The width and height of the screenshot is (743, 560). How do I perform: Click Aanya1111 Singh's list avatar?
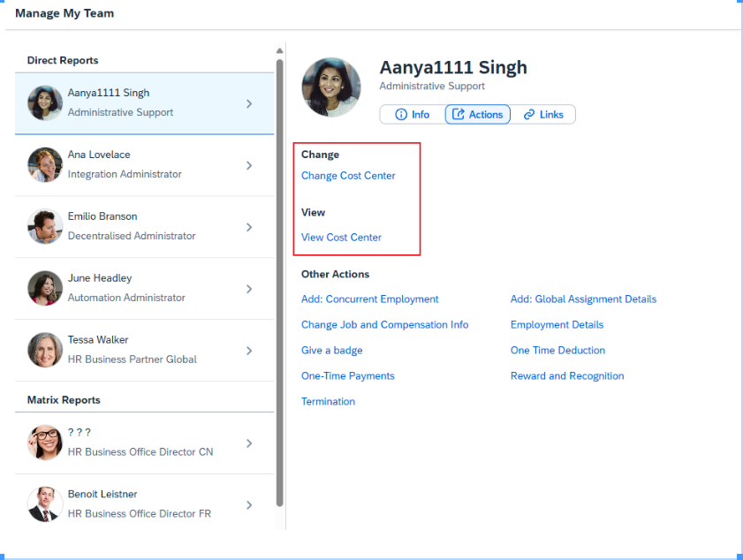[45, 103]
